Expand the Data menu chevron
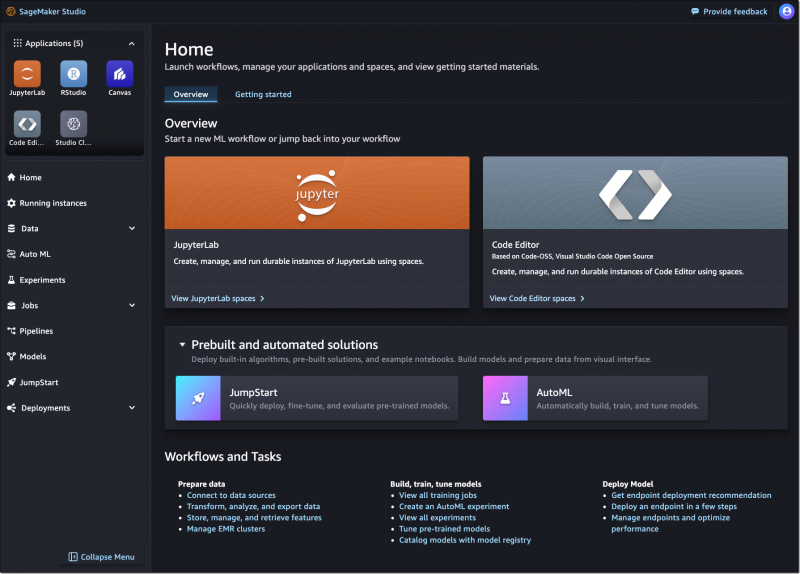The height and width of the screenshot is (574, 800). [x=132, y=229]
